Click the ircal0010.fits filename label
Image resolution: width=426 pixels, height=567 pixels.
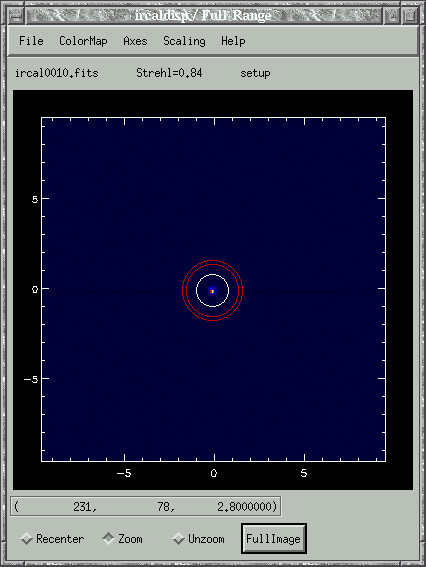point(56,73)
